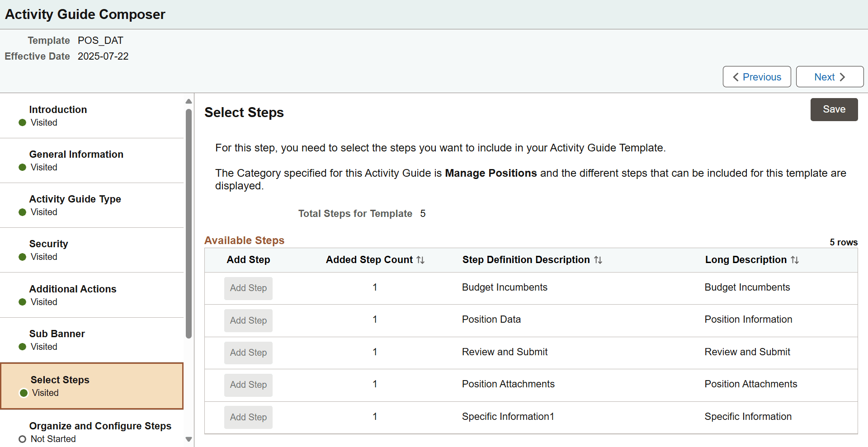Click the back chevron on the Previous button
Screen dimensions: 868x447
tap(735, 77)
